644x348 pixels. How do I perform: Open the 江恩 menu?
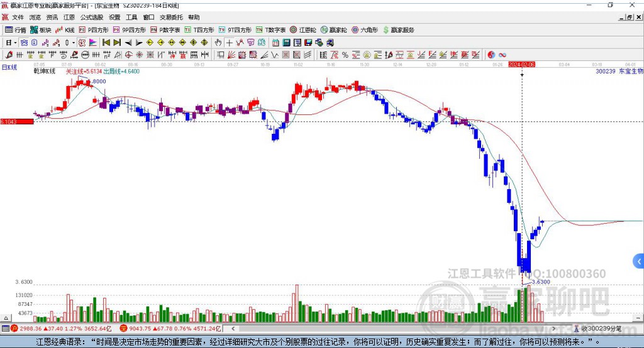pos(69,17)
